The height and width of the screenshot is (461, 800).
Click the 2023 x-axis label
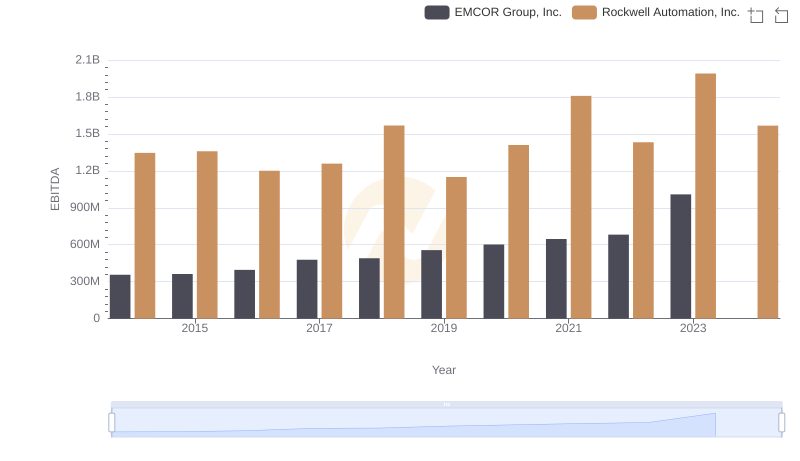point(693,328)
